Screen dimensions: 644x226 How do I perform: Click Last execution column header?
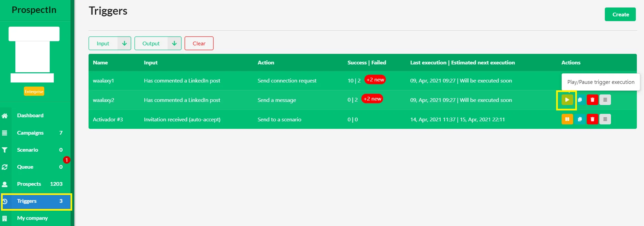[x=462, y=63]
